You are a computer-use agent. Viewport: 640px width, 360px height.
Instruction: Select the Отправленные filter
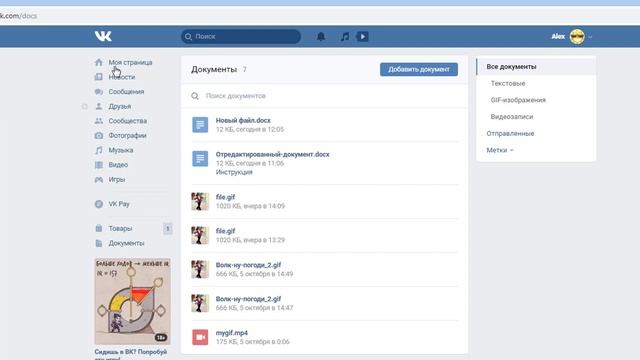pos(510,133)
